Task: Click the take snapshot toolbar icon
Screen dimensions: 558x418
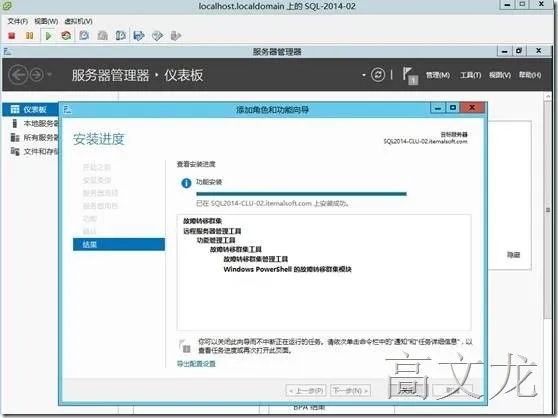Action: (84, 36)
